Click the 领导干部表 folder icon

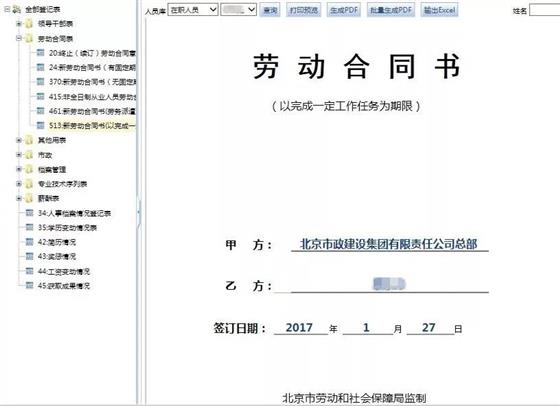coord(29,24)
